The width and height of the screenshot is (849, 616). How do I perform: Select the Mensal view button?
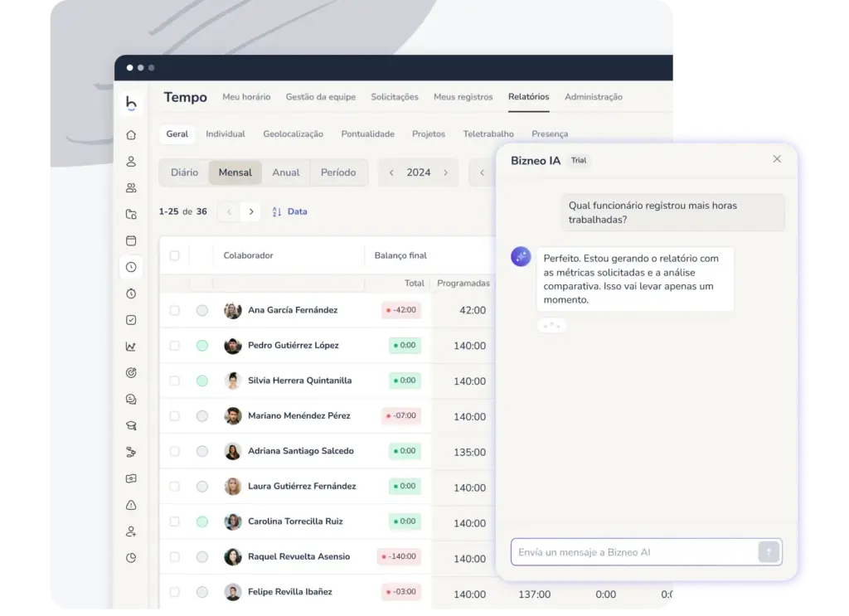click(235, 172)
